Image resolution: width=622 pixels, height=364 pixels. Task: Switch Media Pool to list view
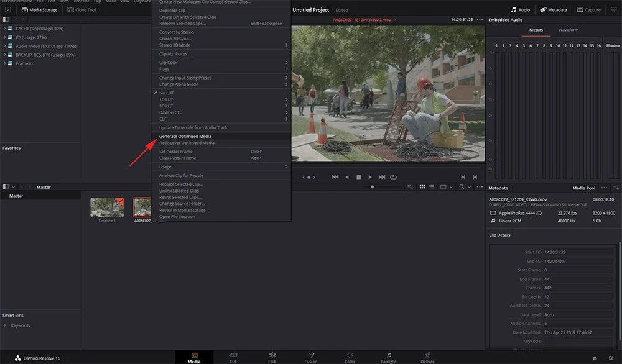(432, 186)
